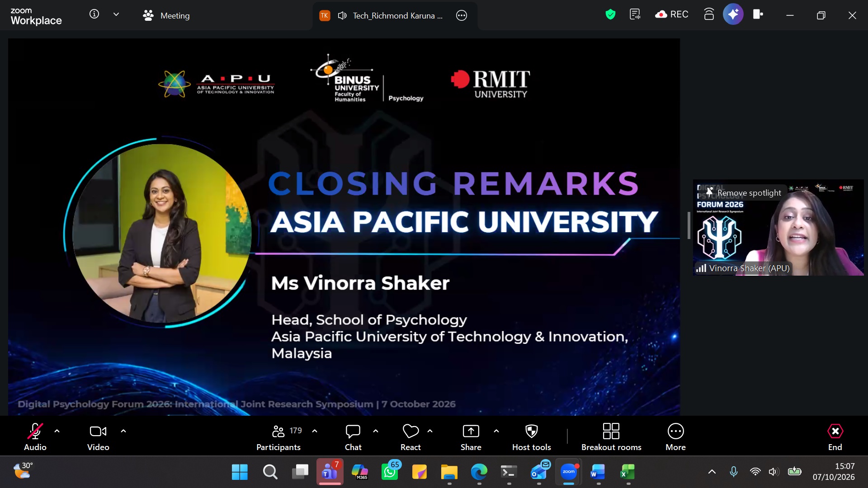
Task: Show hidden system tray icons chevron
Action: point(712,472)
